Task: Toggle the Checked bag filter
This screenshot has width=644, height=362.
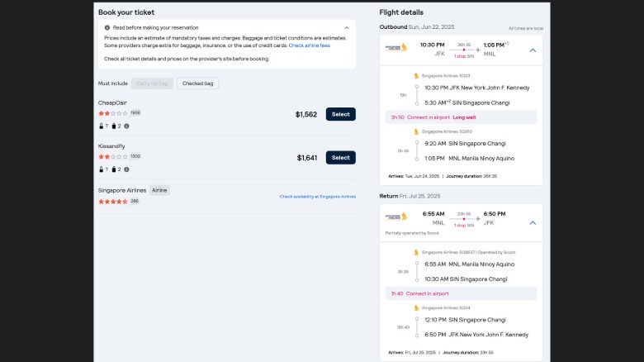Action: (x=197, y=83)
